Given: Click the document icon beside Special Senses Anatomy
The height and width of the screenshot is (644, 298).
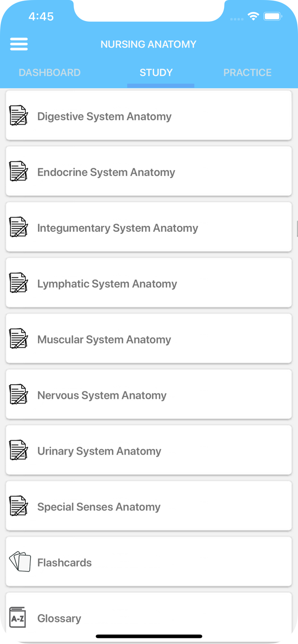Looking at the screenshot, I should [18, 506].
